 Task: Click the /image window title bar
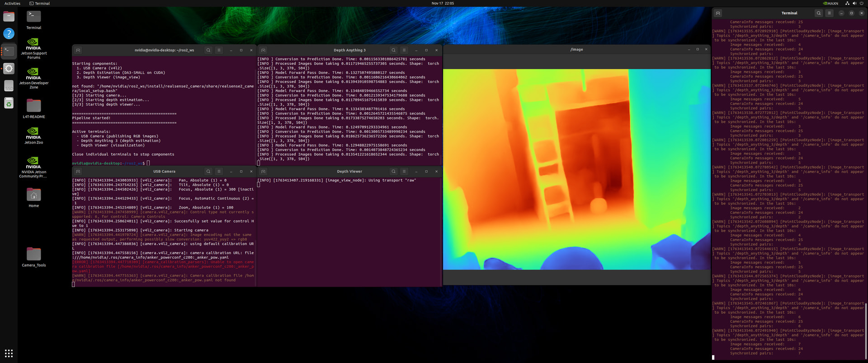click(576, 50)
